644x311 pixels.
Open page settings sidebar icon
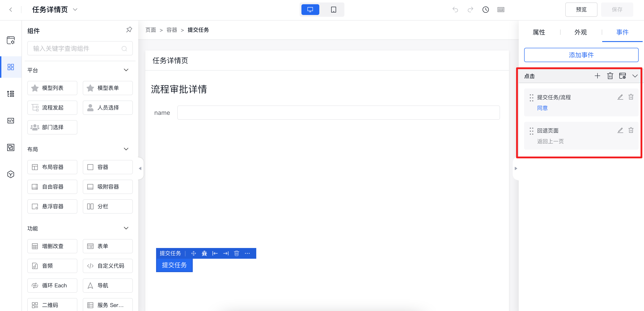coord(11,40)
